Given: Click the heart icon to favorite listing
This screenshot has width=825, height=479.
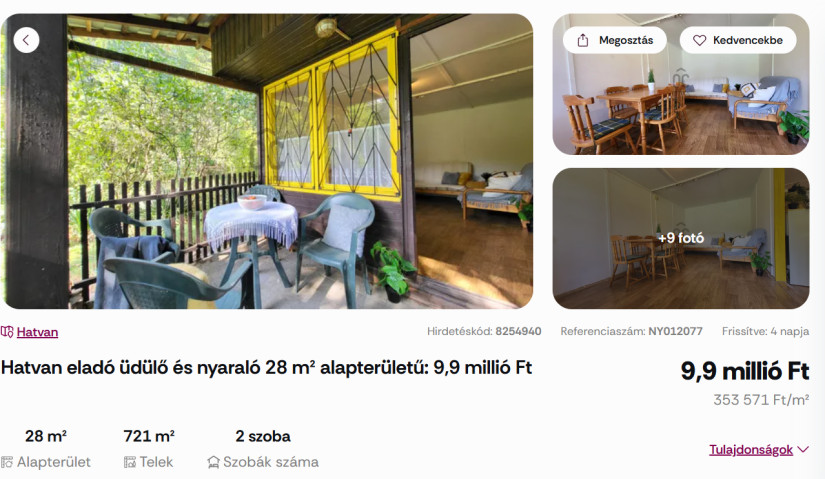Looking at the screenshot, I should [699, 40].
